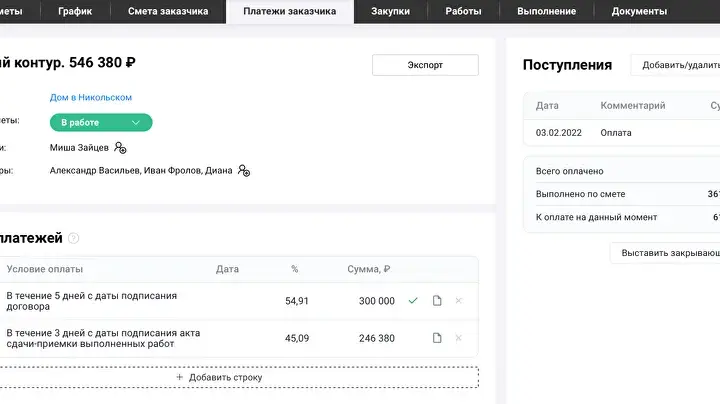Select the «Документы» tab
Viewport: 720px width, 404px height.
tap(639, 11)
